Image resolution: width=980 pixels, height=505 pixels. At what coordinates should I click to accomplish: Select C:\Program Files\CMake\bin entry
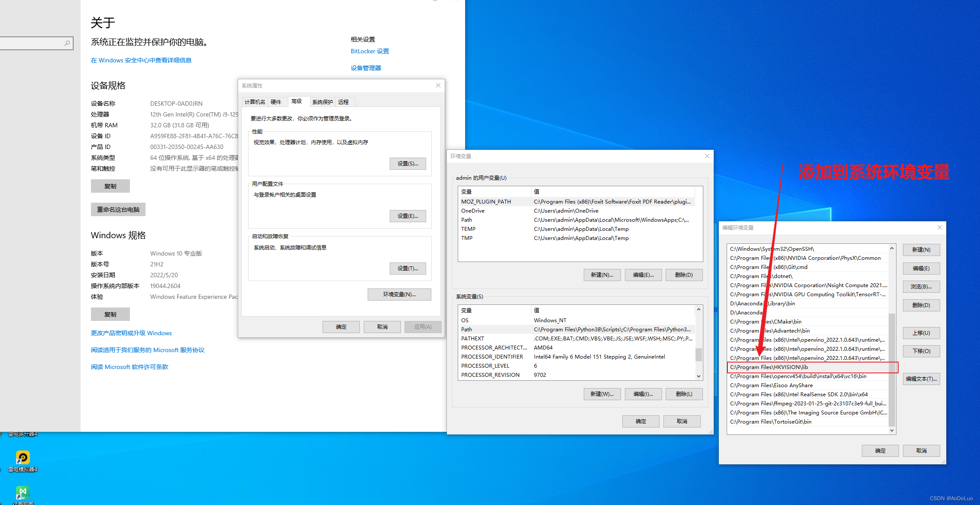[808, 322]
